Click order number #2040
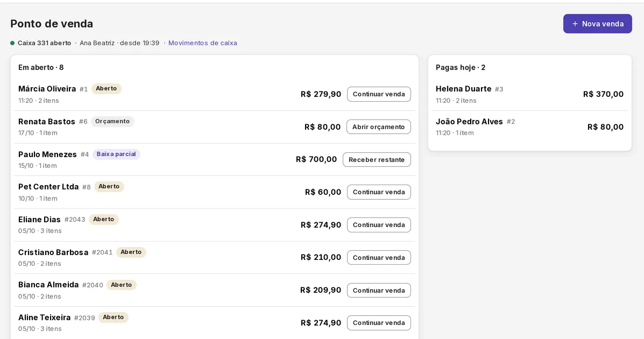Viewport: 644px width, 339px height. click(x=93, y=285)
